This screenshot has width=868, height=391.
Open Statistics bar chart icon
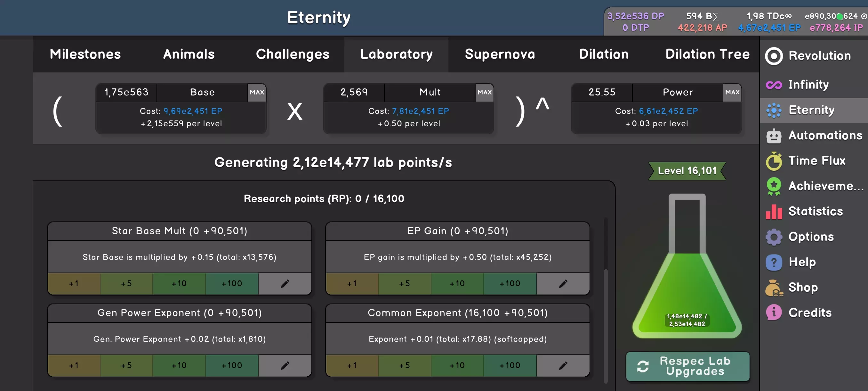coord(774,212)
